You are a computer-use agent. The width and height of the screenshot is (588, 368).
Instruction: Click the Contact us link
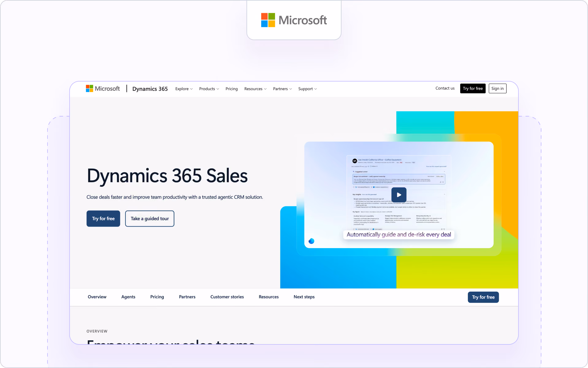pyautogui.click(x=445, y=88)
